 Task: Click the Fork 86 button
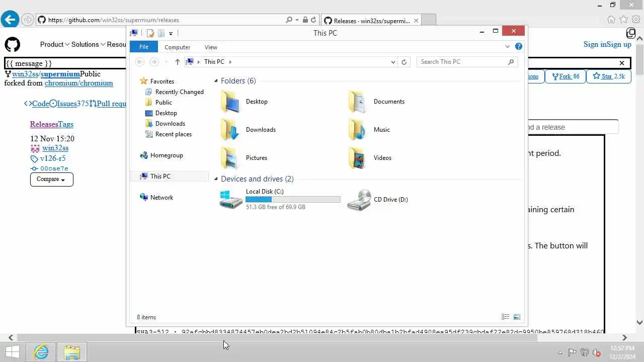pyautogui.click(x=565, y=76)
